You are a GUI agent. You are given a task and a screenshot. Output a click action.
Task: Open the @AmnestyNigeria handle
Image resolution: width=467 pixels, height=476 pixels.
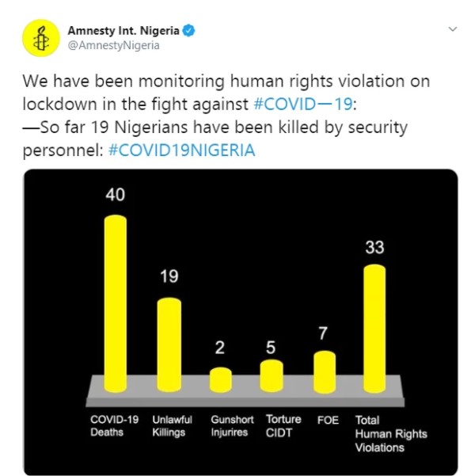pos(113,45)
